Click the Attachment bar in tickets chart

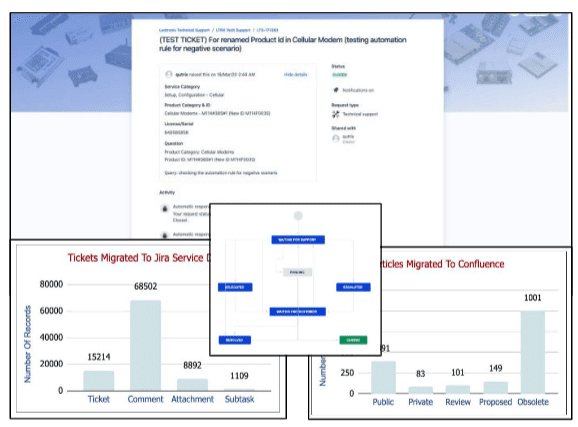(x=192, y=385)
